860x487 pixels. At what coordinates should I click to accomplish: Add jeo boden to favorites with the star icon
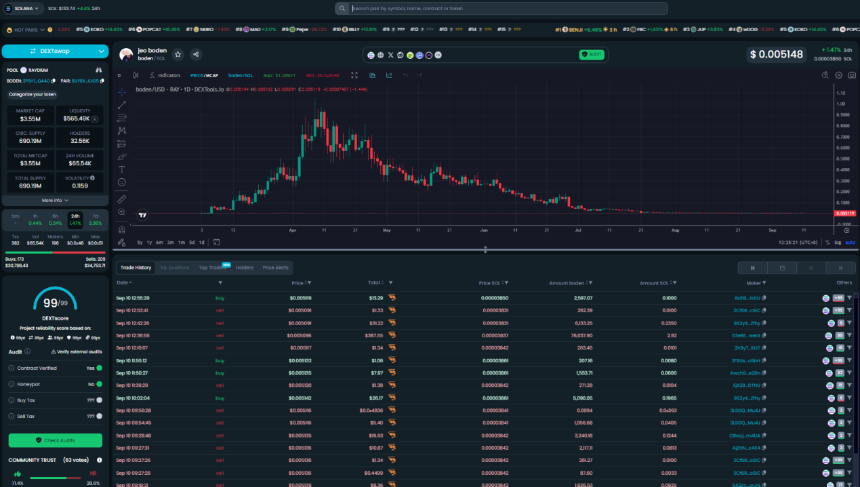click(178, 54)
